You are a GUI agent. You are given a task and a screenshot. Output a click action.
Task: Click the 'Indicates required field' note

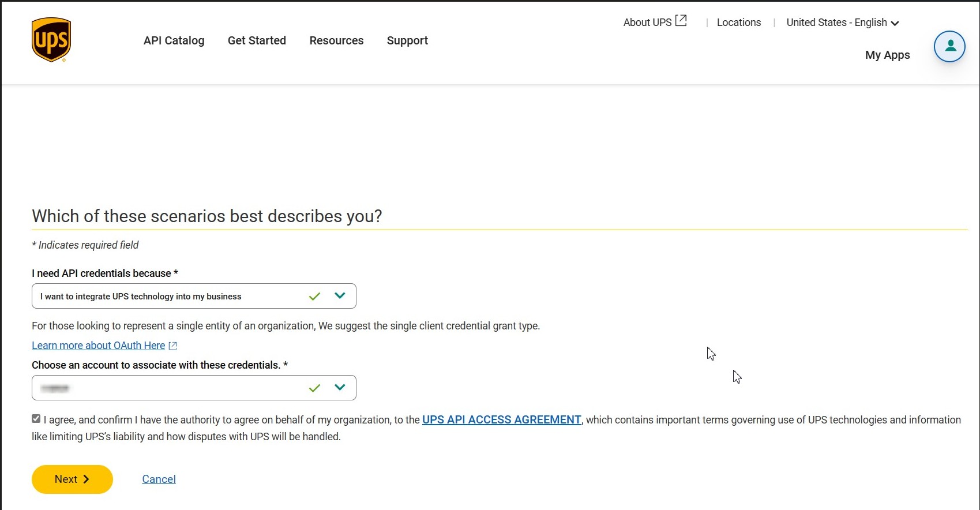pyautogui.click(x=85, y=245)
